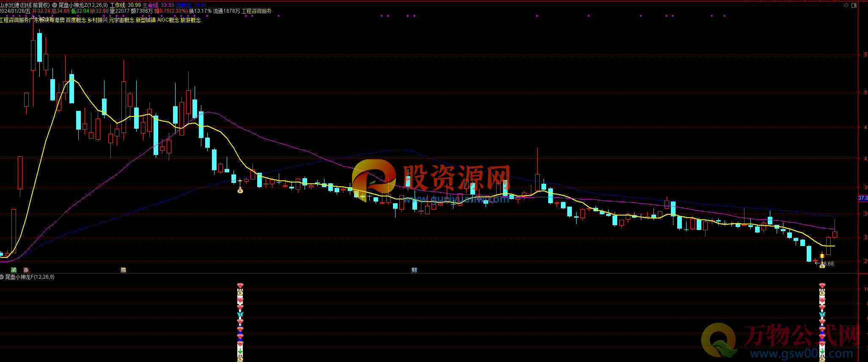Click the 28.68 lowest price label
This screenshot has height=362, width=868.
(x=827, y=263)
